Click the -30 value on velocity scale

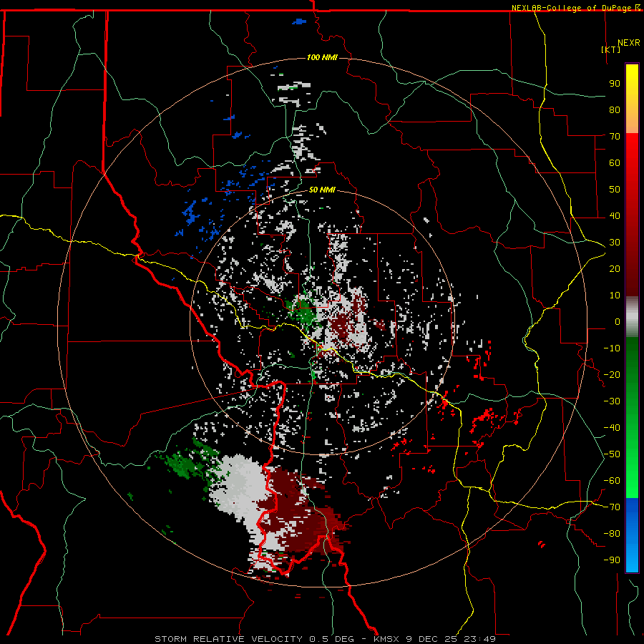(612, 401)
